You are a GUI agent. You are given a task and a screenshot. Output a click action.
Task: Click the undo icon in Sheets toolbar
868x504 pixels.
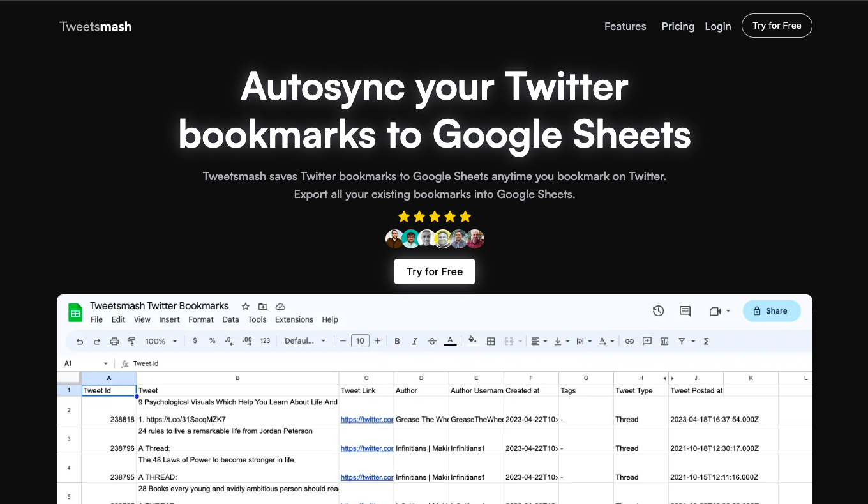pyautogui.click(x=80, y=341)
